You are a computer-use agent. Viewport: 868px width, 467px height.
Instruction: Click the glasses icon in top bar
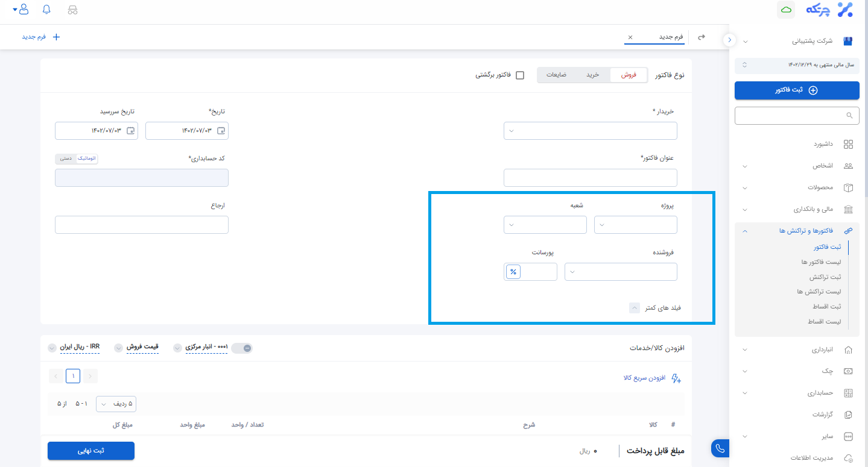click(x=72, y=10)
